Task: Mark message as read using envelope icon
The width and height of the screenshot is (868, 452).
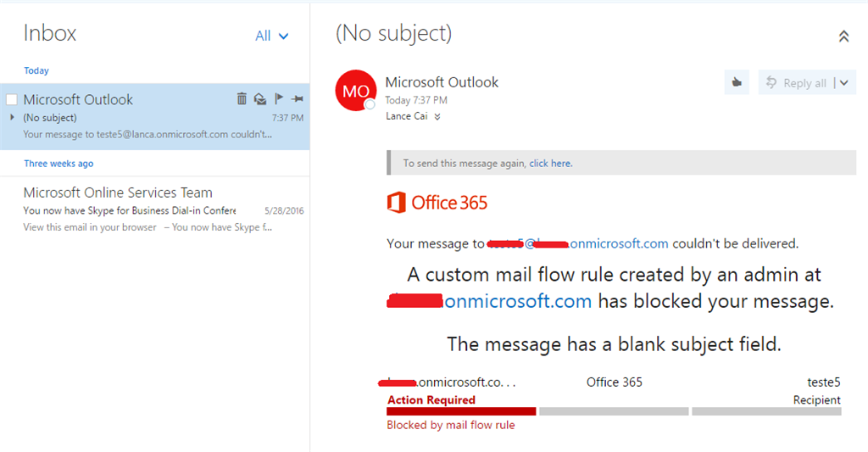Action: coord(260,99)
